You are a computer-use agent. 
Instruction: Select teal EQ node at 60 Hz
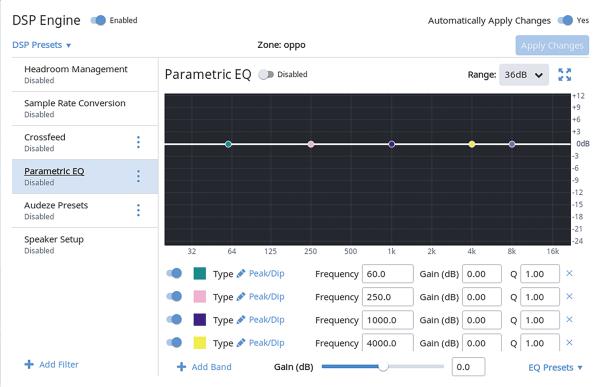click(x=228, y=144)
